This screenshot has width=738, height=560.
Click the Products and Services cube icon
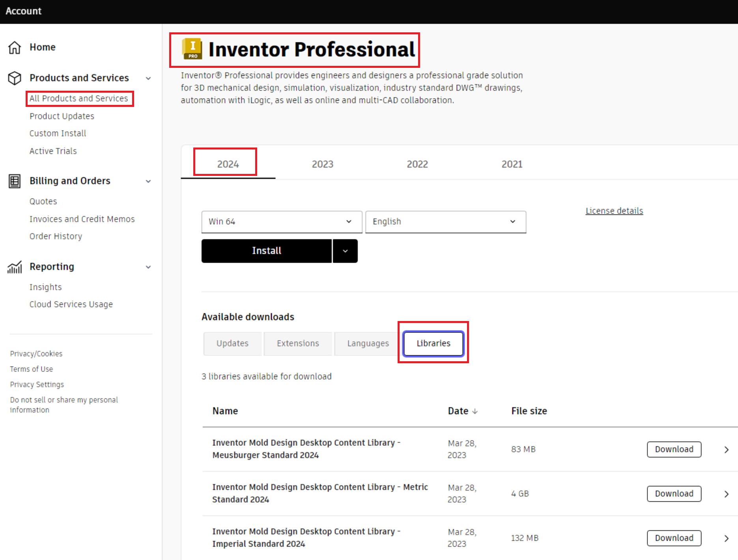[x=15, y=78]
